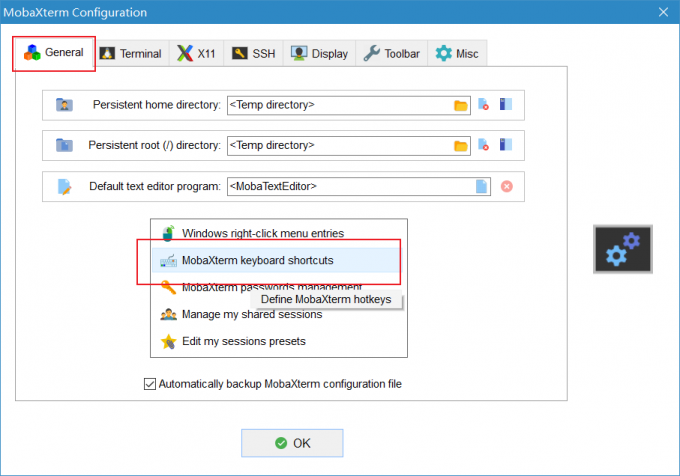Reset persistent home directory icon
The width and height of the screenshot is (680, 476).
[484, 104]
